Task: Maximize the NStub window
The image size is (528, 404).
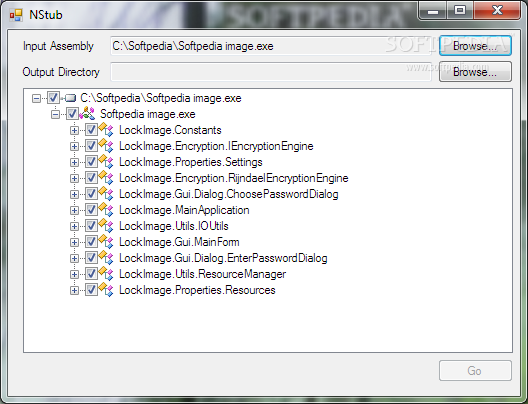Action: pos(460,10)
